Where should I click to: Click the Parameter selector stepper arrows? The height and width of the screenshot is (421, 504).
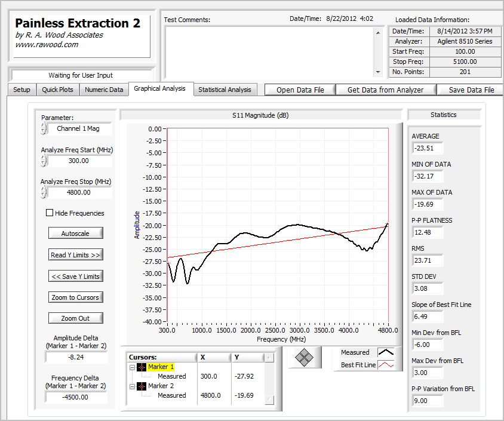click(44, 128)
